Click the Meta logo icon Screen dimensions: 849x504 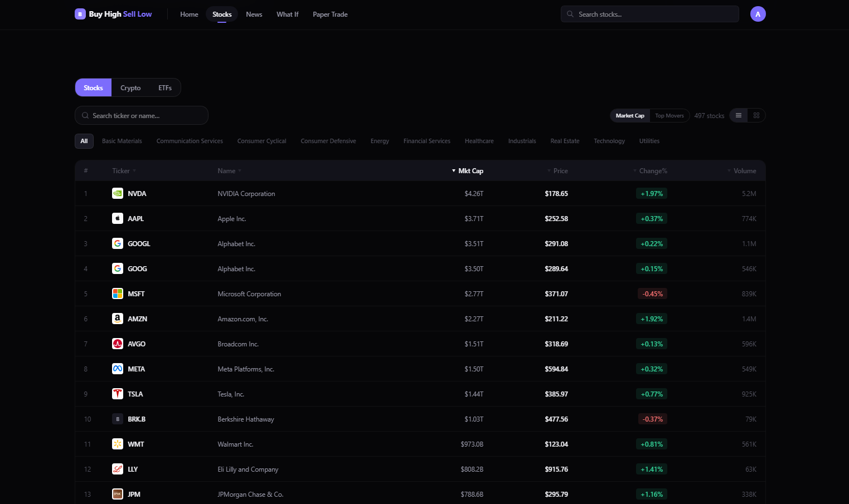[118, 369]
